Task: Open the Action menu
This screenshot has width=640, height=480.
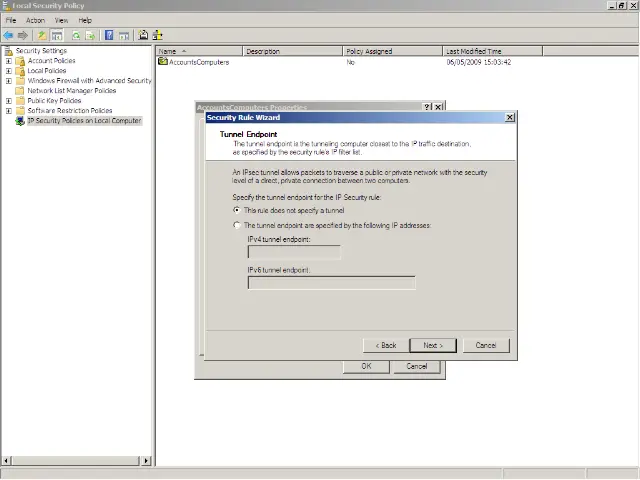Action: click(x=35, y=20)
